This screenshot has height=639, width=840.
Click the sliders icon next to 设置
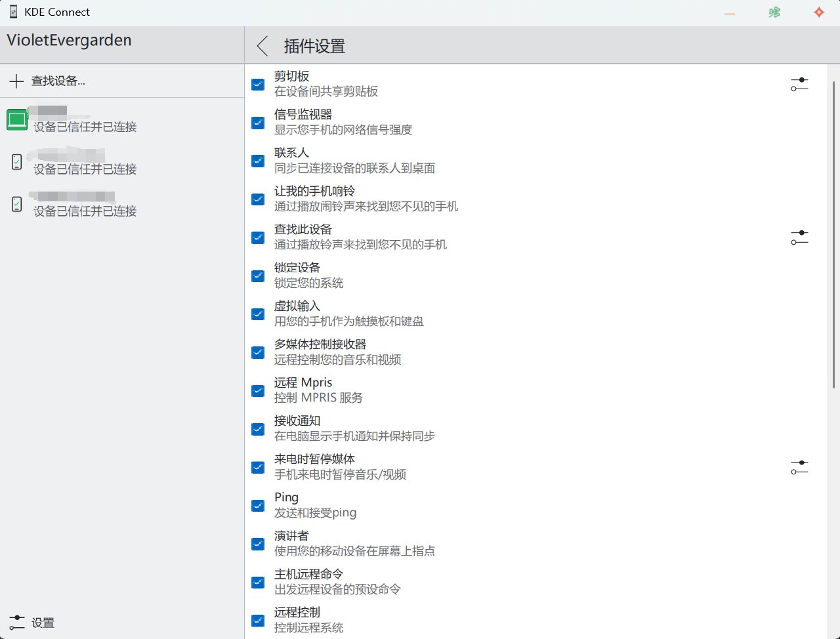(x=16, y=623)
